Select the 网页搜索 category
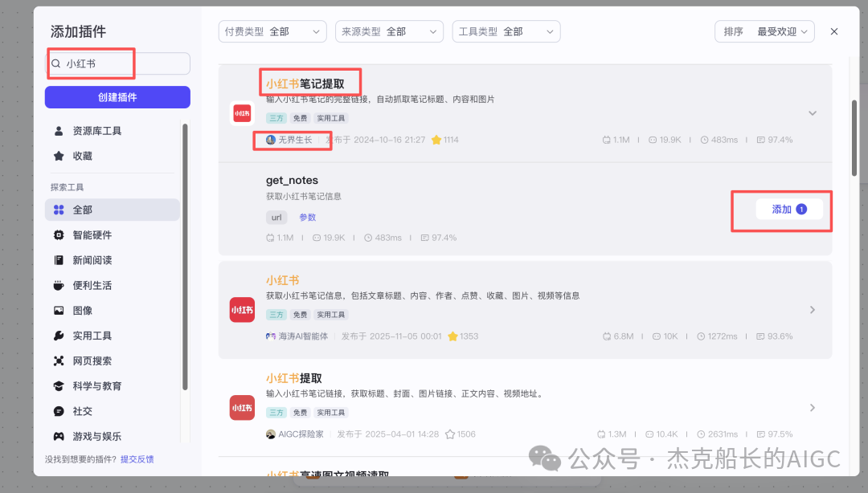The image size is (868, 493). (113, 361)
